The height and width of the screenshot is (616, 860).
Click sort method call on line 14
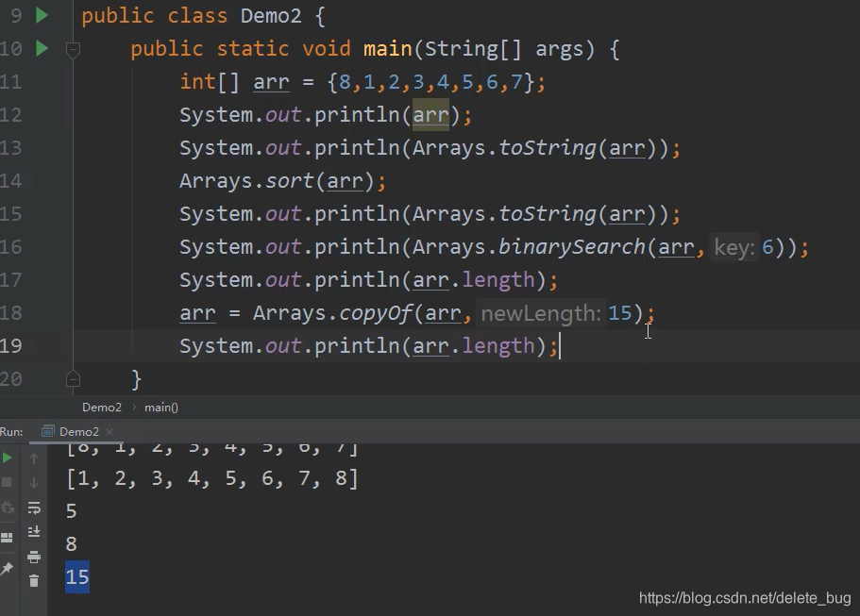point(290,181)
